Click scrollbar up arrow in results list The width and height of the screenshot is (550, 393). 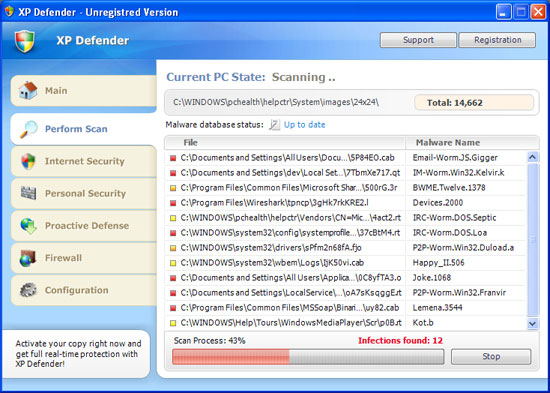(533, 157)
